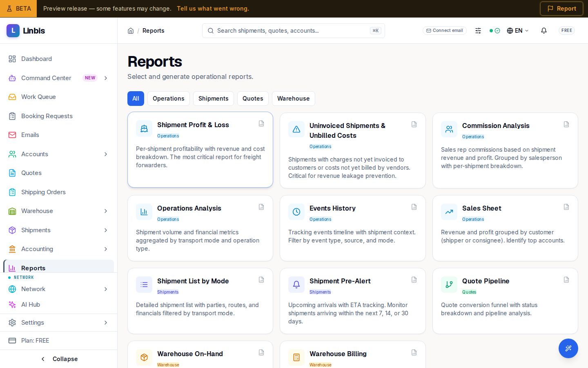Screen dimensions: 588x368
Task: Click export icon on Shipment Profit & Loss card
Action: pos(261,123)
